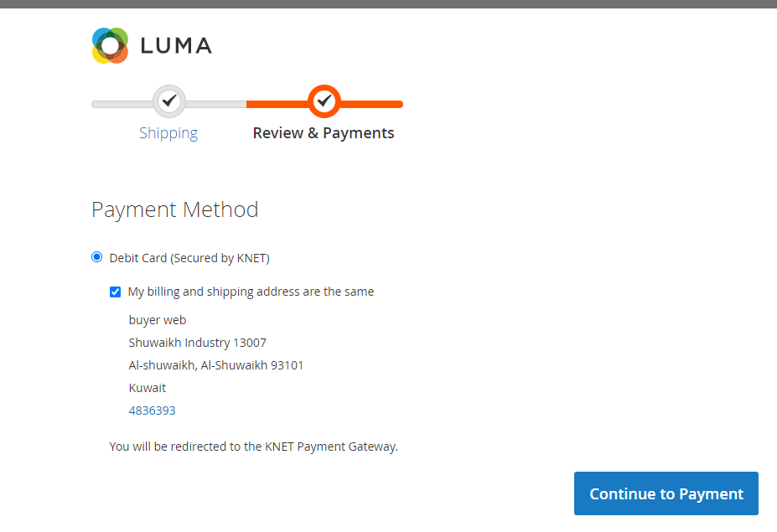Select the Debit Card radio button

point(97,257)
